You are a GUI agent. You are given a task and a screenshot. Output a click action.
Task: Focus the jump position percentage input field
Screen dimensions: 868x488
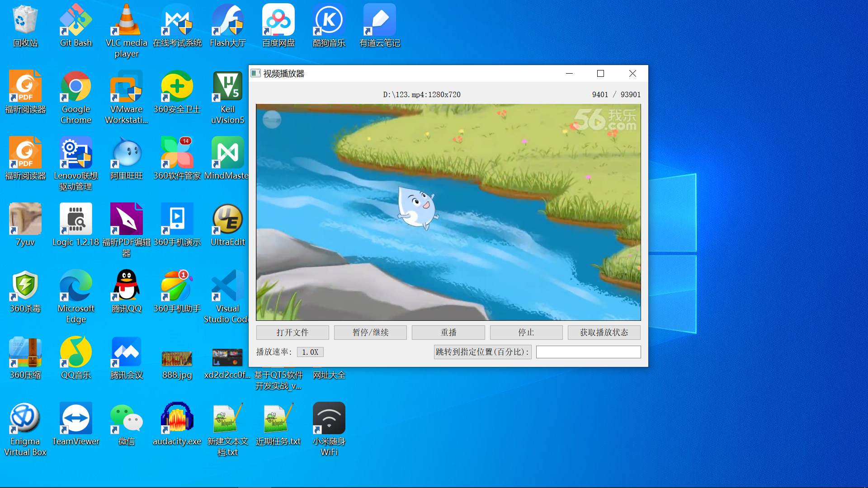[588, 352]
